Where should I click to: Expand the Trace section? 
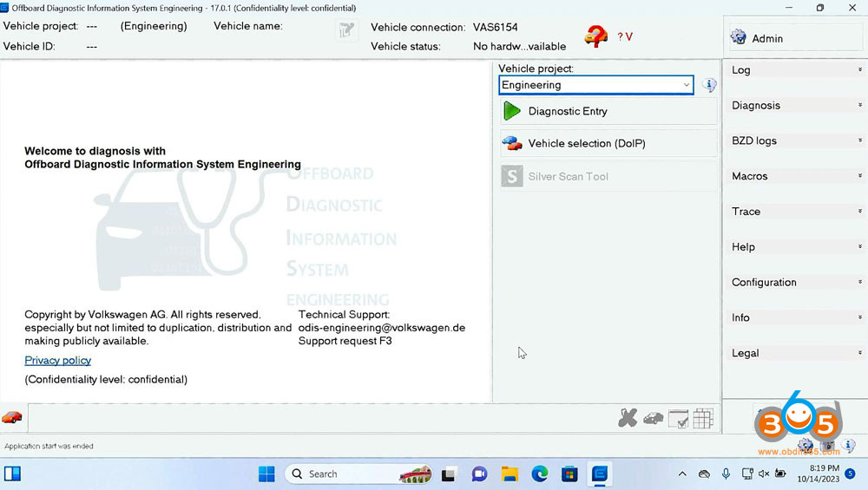click(x=795, y=212)
